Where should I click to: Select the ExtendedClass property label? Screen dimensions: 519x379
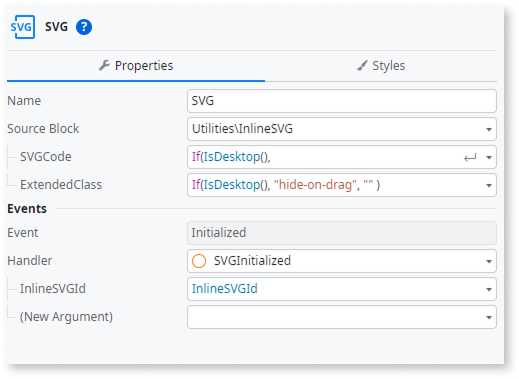tap(61, 185)
